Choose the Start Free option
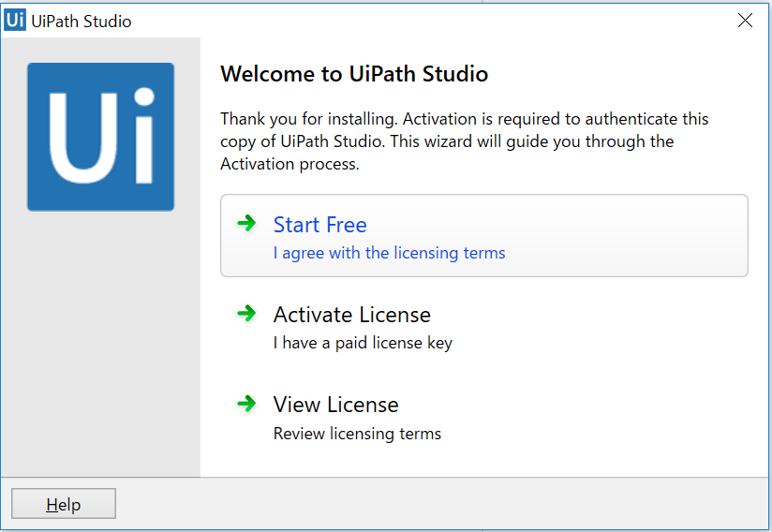 [x=484, y=236]
